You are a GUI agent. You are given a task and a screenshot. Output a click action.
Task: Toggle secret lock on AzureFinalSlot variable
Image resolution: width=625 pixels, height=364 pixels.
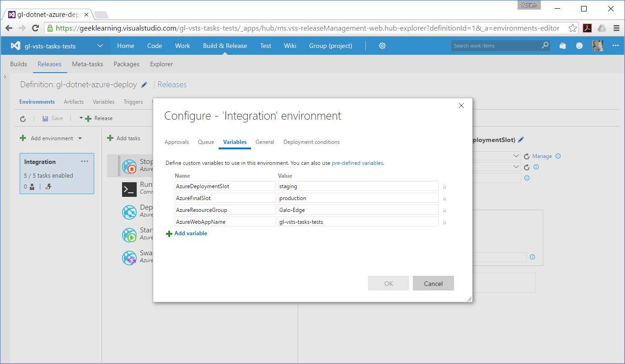point(444,198)
